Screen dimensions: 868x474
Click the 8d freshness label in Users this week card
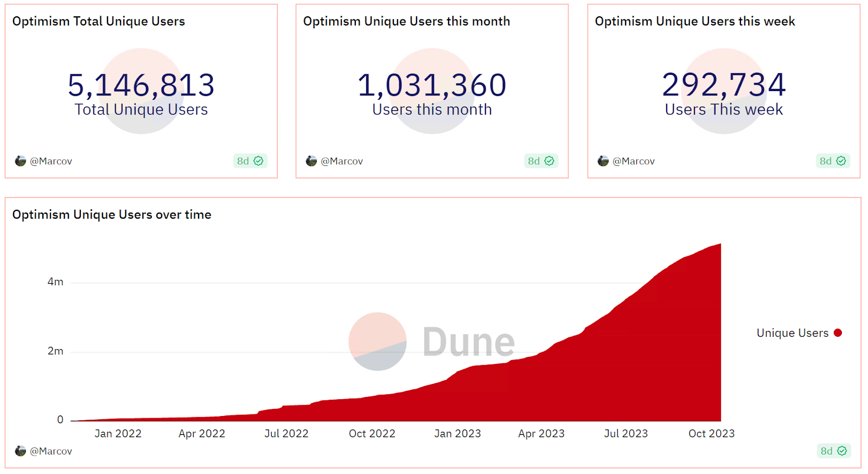pos(826,161)
